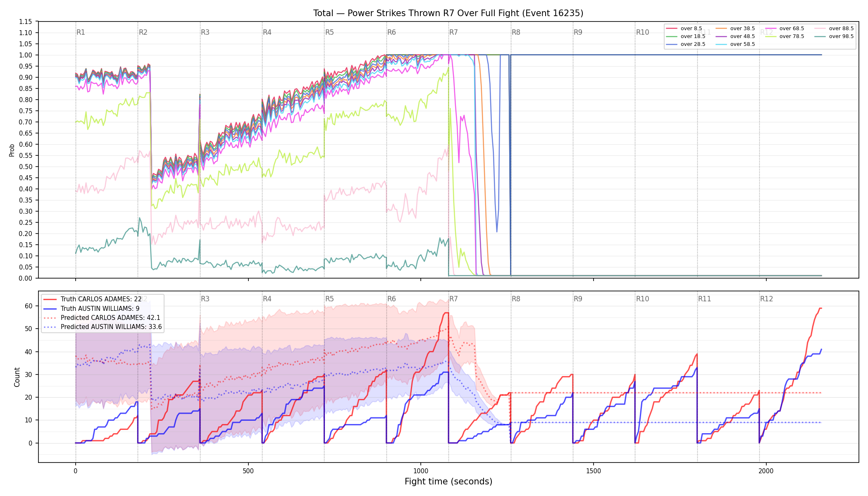
Task: Click the light pink line swatch for 'over 88.5'
Action: pos(820,29)
